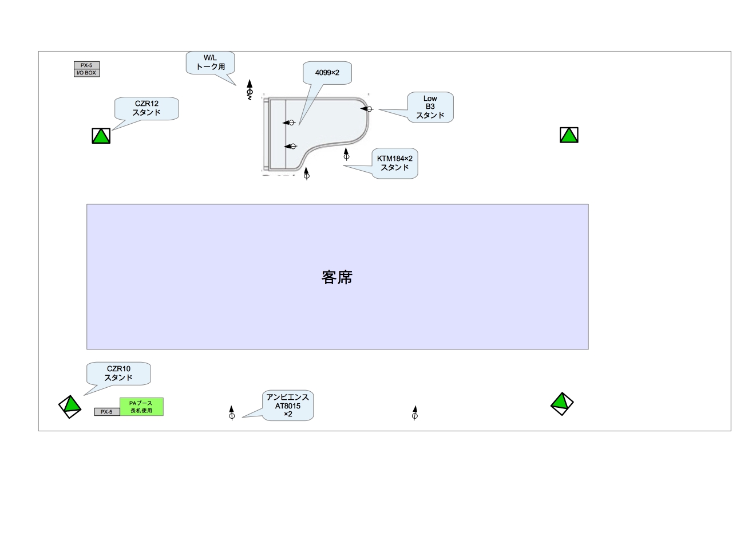Select the KTM184 mic nearest the KTM184 callout
756x535 pixels.
click(346, 154)
